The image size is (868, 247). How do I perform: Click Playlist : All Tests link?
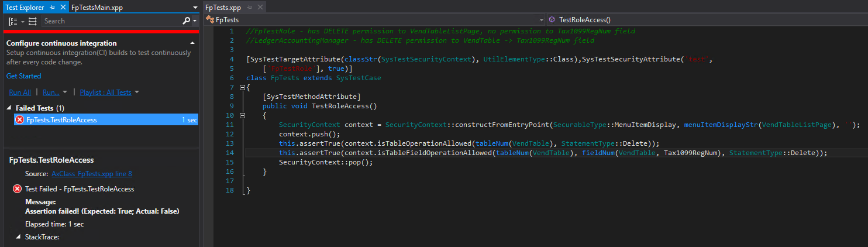tap(106, 92)
